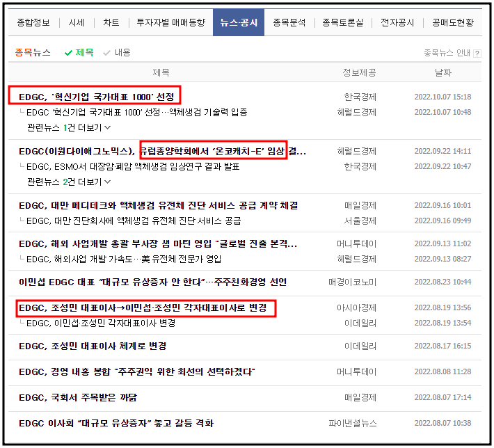Click the 제목 column header
This screenshot has width=494, height=448.
coord(161,73)
